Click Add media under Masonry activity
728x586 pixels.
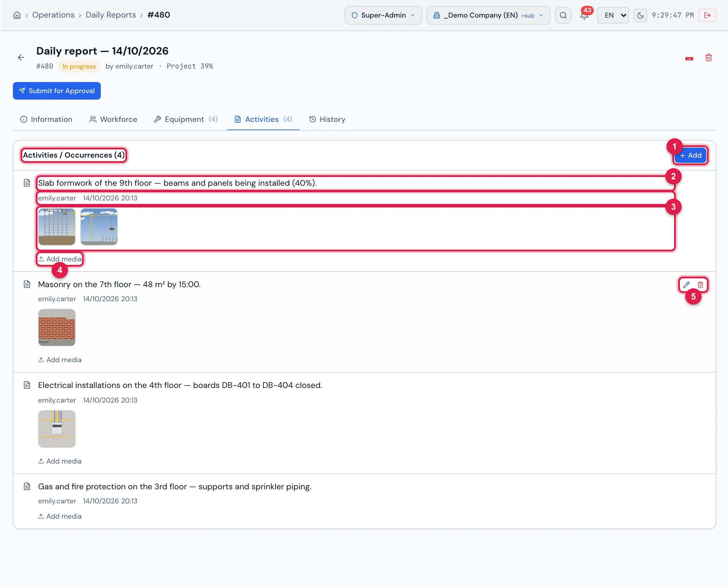coord(60,360)
